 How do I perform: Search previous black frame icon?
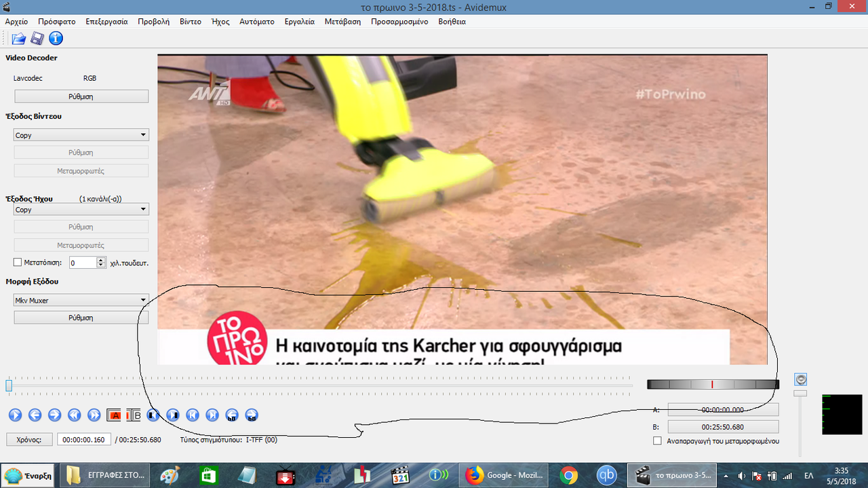pos(153,415)
